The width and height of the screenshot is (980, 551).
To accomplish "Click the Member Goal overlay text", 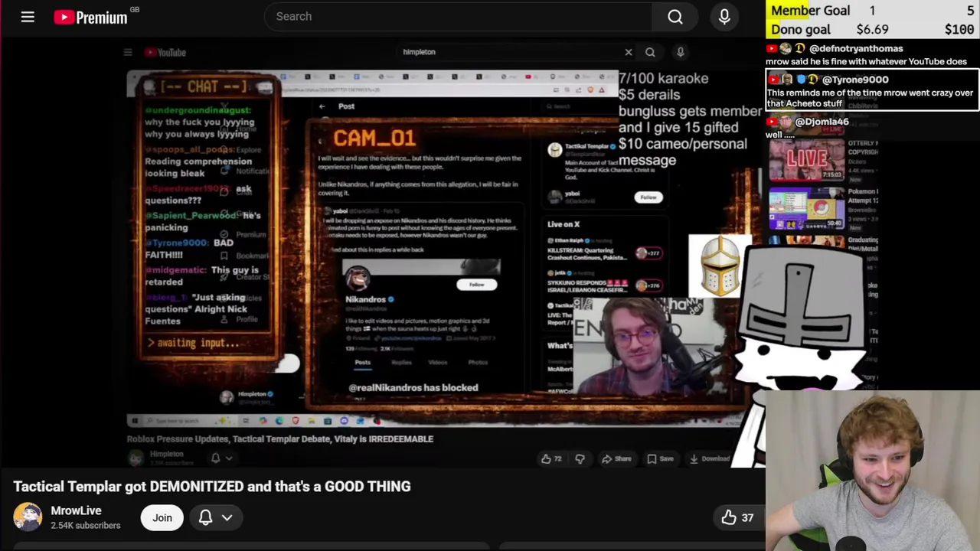I will click(810, 10).
